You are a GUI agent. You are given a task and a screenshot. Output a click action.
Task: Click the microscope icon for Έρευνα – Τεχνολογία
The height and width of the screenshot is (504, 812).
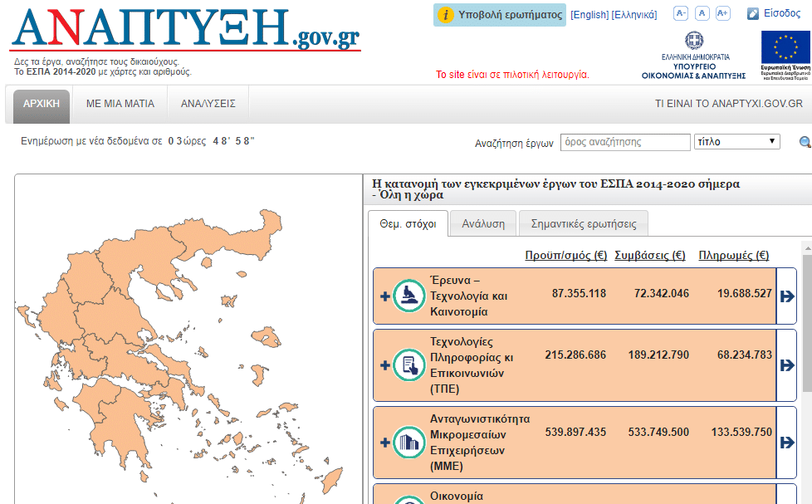click(x=409, y=296)
